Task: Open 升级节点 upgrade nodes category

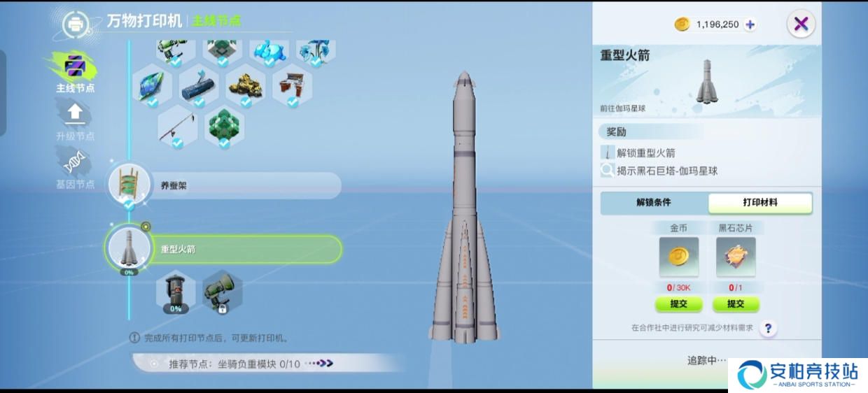Action: pos(75,121)
